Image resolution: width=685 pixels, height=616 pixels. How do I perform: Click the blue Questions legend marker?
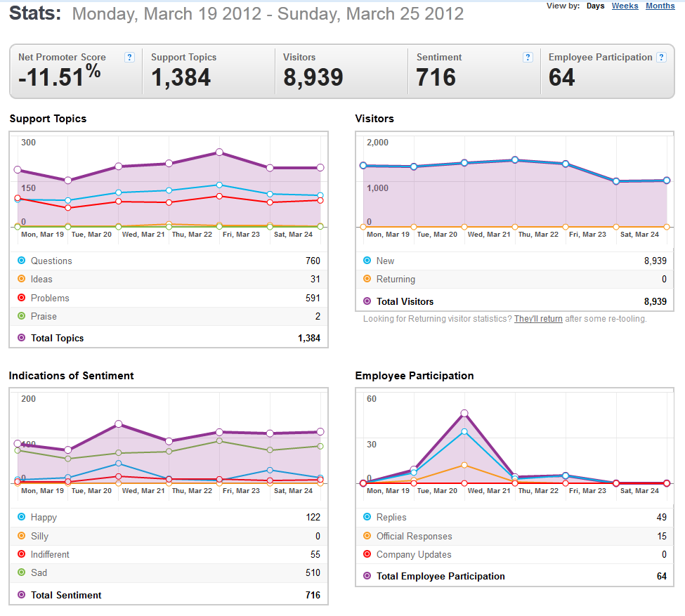[21, 261]
